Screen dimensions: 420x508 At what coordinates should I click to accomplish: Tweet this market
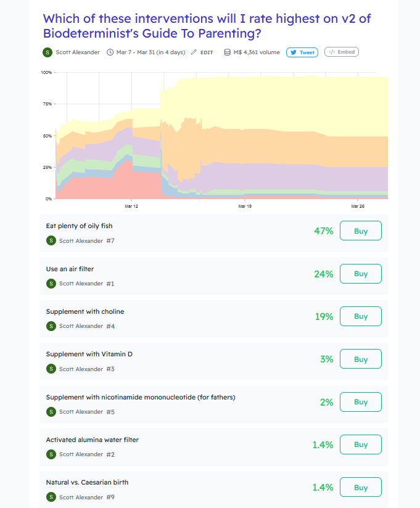click(x=302, y=52)
